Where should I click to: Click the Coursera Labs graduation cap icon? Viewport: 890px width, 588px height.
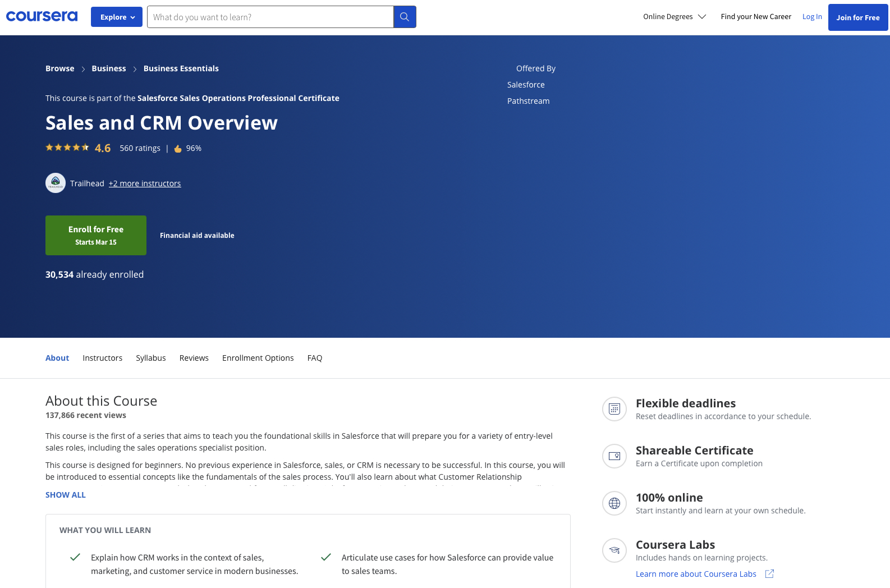tap(614, 550)
